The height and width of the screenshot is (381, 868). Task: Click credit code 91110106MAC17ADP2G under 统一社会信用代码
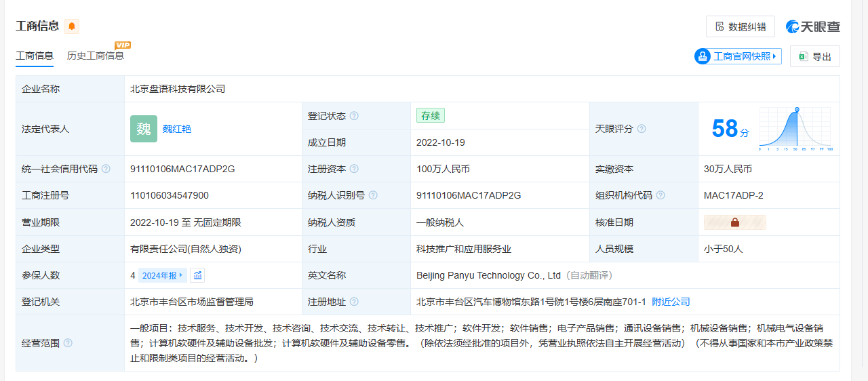pos(182,169)
